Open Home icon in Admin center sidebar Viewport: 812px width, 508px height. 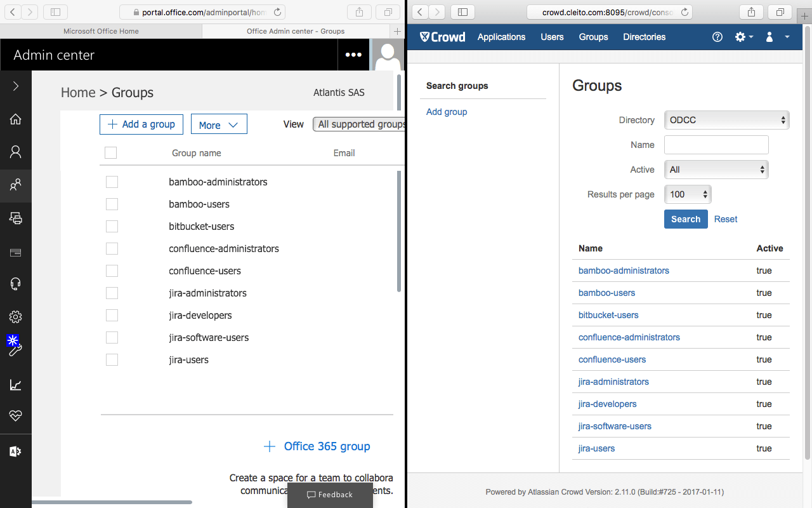point(16,119)
